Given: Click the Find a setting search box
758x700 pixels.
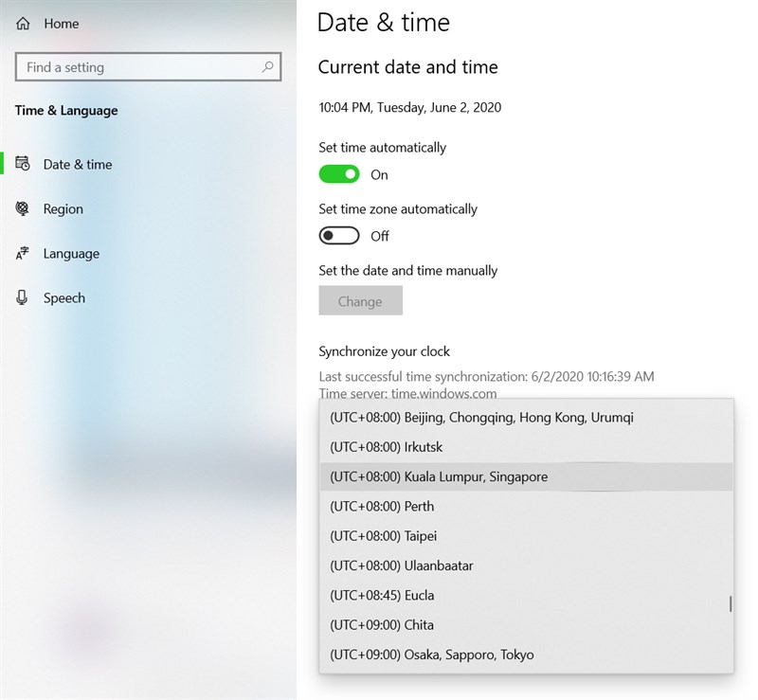Looking at the screenshot, I should (x=148, y=66).
